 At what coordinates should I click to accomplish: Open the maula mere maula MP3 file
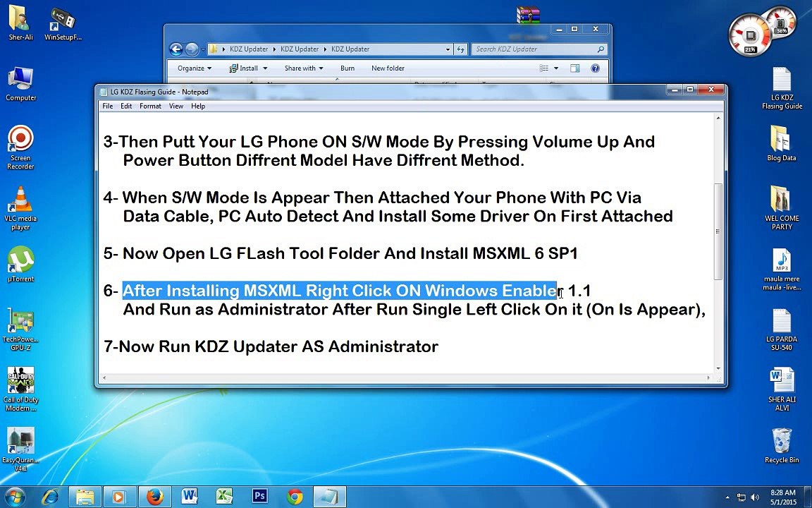[782, 269]
